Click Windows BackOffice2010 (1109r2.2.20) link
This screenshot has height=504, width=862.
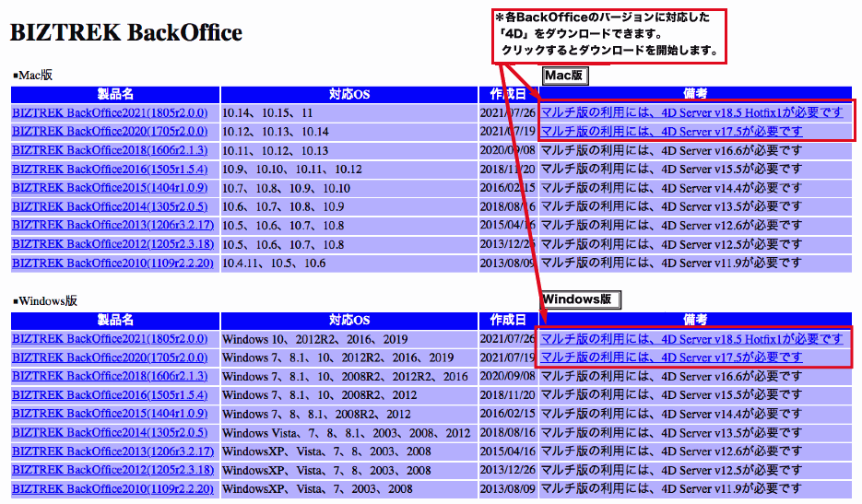tap(112, 489)
